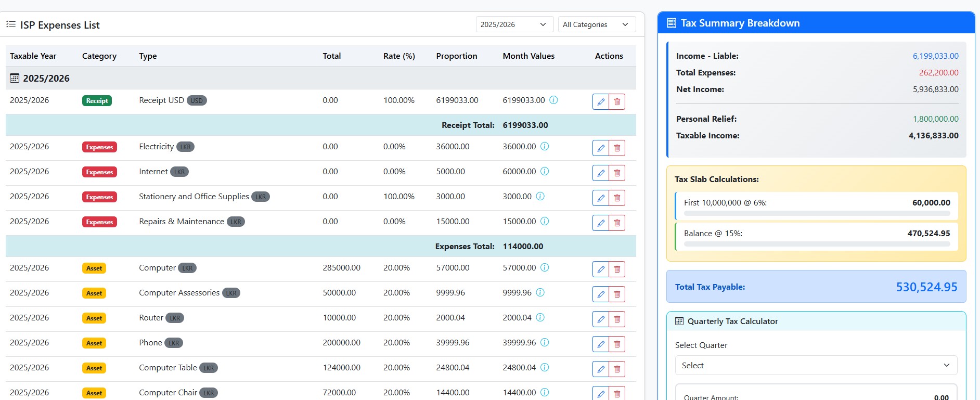Open the 2025/2026 year filter dropdown
This screenshot has height=400, width=980.
click(513, 24)
